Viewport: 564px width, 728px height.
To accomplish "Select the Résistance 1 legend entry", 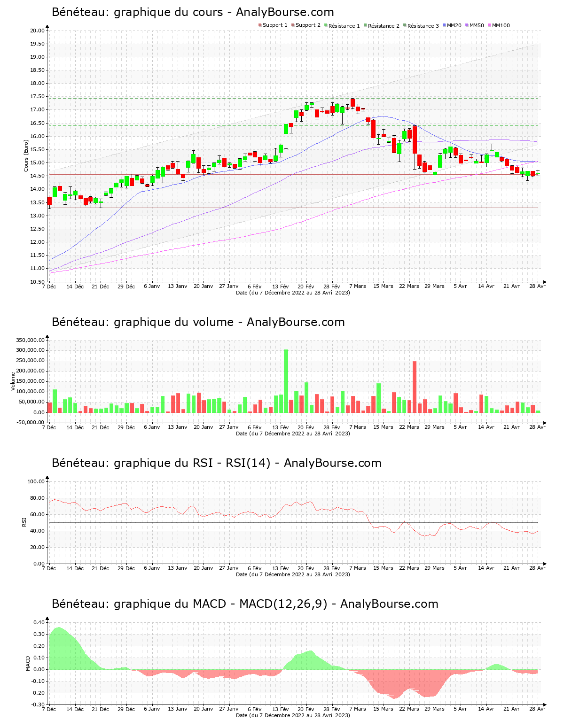I will coord(342,26).
